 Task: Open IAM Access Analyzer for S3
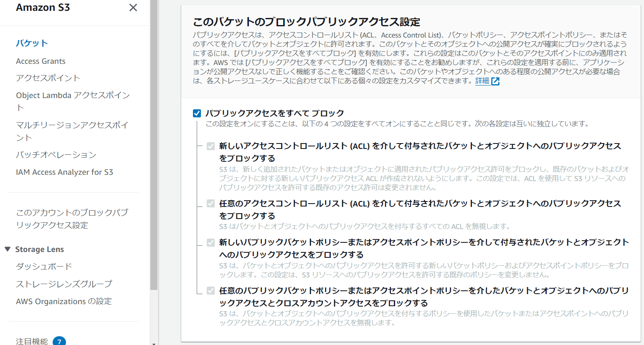tap(65, 172)
